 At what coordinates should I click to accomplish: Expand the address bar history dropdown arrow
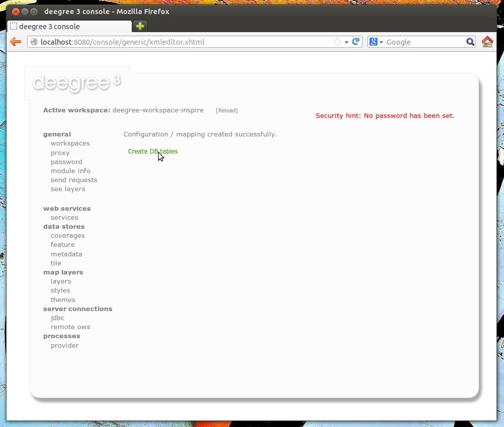click(346, 43)
